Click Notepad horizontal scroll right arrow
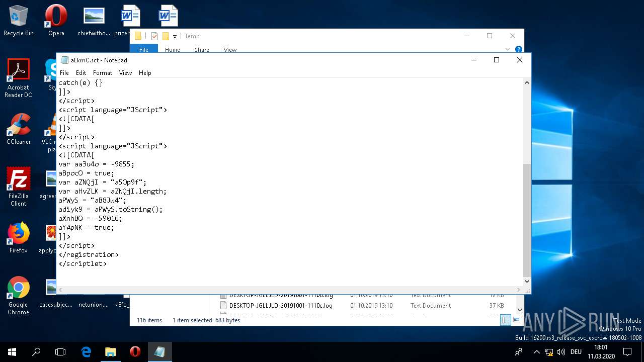This screenshot has width=644, height=362. [x=519, y=290]
